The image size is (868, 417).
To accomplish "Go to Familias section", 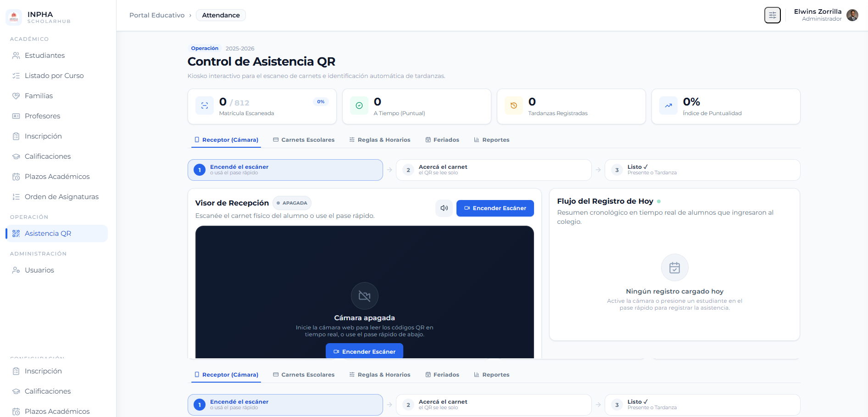I will click(56, 96).
